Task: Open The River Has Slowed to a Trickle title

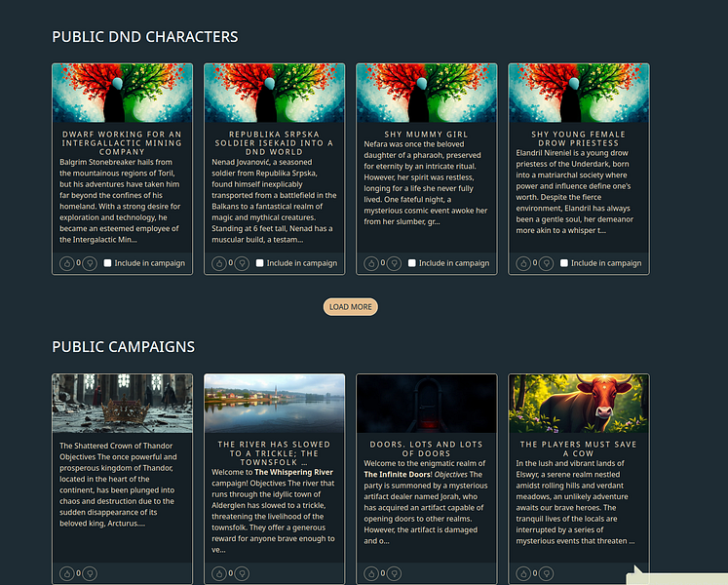Action: point(274,453)
